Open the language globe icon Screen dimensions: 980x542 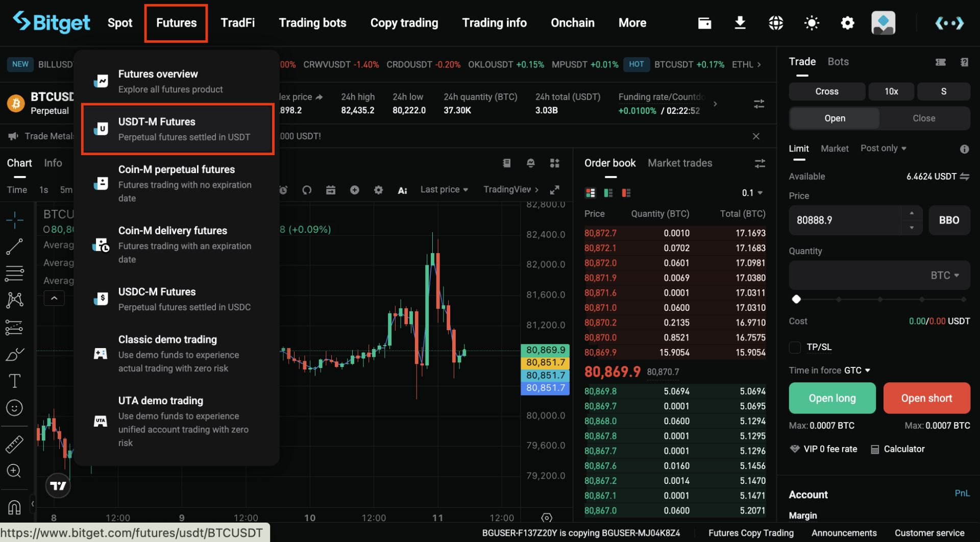pos(776,23)
